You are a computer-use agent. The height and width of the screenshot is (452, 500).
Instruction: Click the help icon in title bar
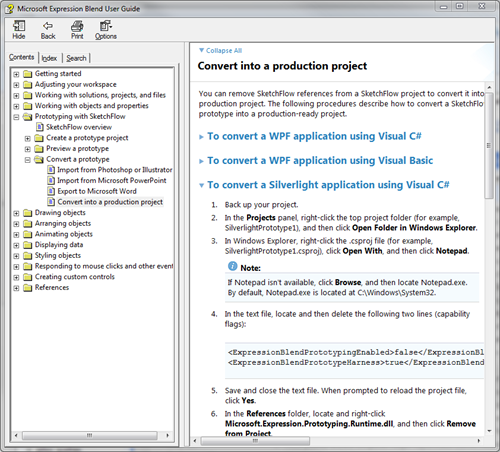tap(9, 9)
